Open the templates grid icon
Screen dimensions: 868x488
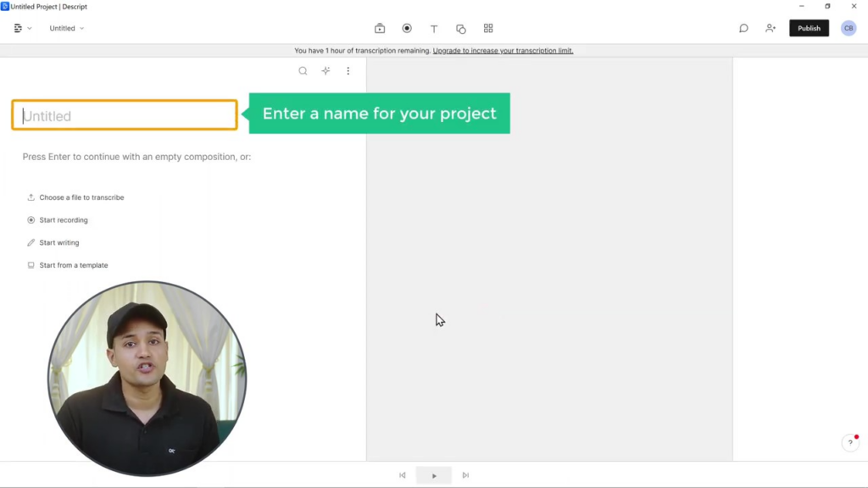pyautogui.click(x=488, y=28)
